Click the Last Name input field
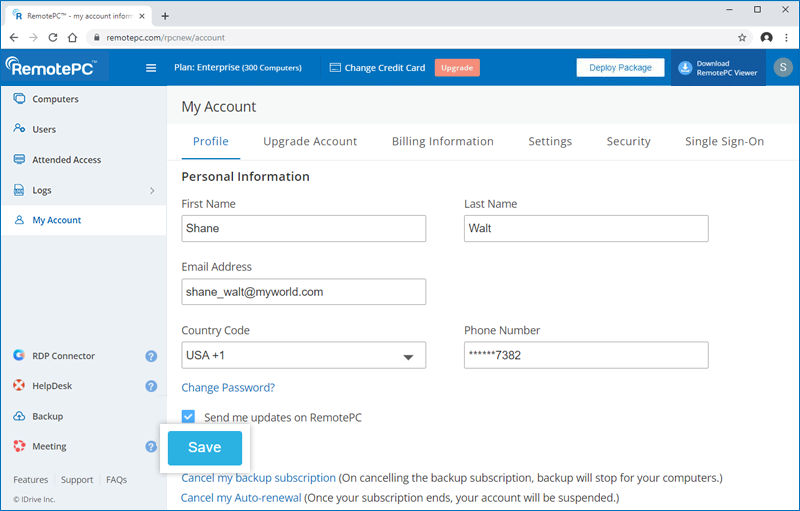The width and height of the screenshot is (800, 511). coord(586,228)
